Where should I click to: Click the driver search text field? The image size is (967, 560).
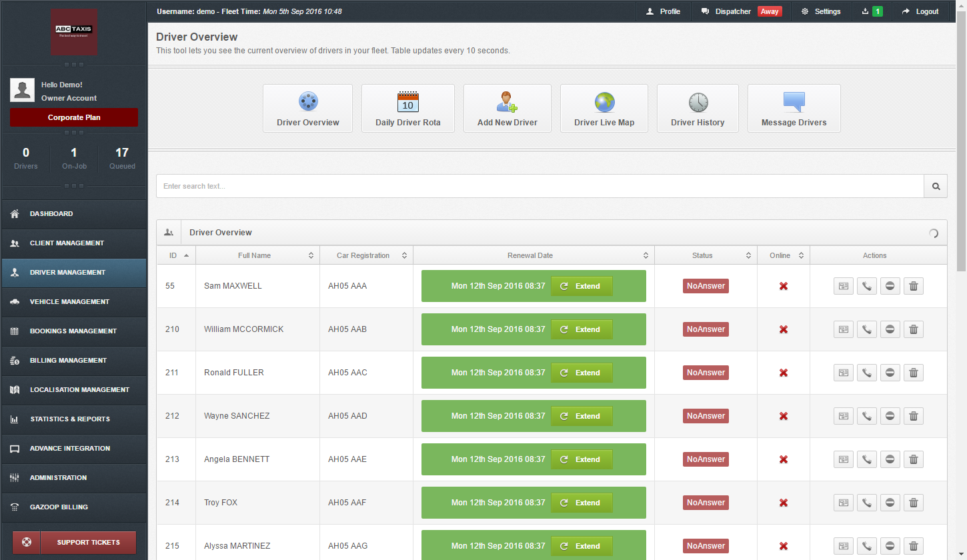click(x=467, y=186)
